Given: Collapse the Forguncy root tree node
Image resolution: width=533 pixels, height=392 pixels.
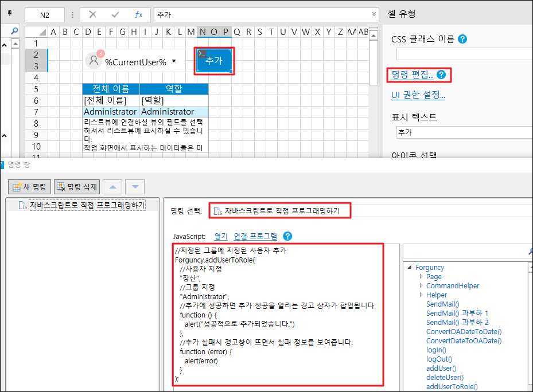Looking at the screenshot, I should tap(409, 268).
